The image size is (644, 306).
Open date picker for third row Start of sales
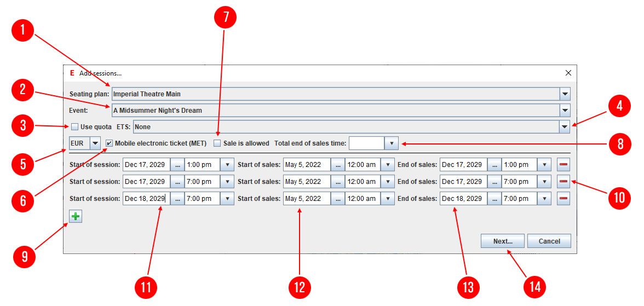point(338,199)
